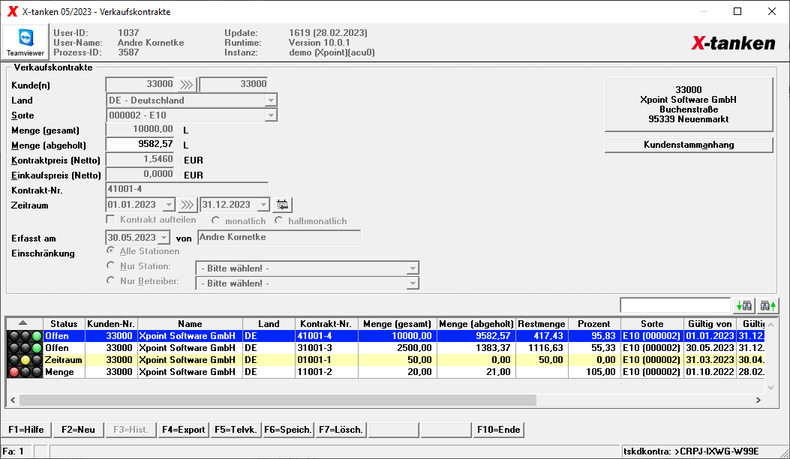This screenshot has height=459, width=790.
Task: Click F1=Hilfe button
Action: (x=26, y=430)
